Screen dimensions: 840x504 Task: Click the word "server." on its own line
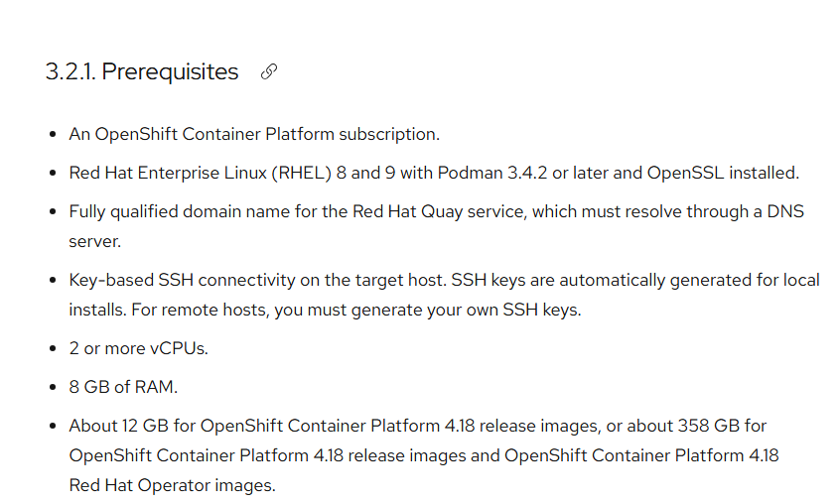click(94, 241)
